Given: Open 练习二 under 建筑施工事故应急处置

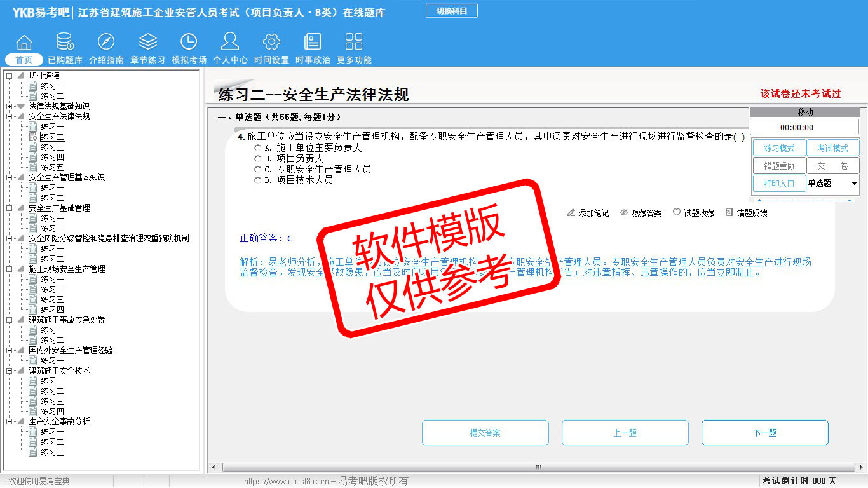Looking at the screenshot, I should click(52, 340).
